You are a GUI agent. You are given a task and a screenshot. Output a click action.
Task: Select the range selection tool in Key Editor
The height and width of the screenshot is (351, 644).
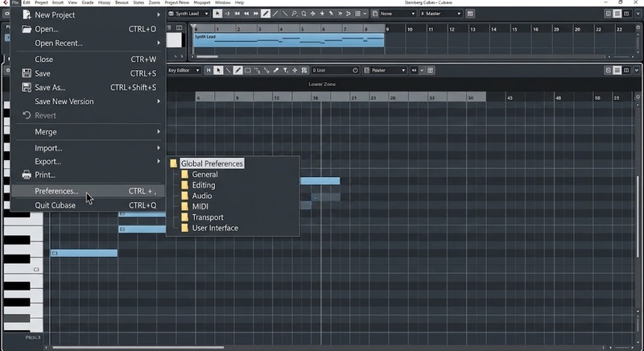[x=248, y=70]
